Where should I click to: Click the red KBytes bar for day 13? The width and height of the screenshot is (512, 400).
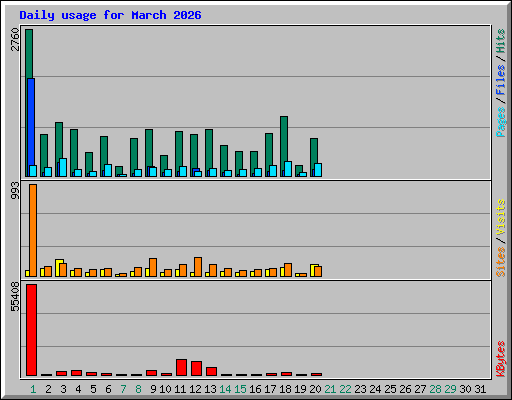pyautogui.click(x=211, y=371)
